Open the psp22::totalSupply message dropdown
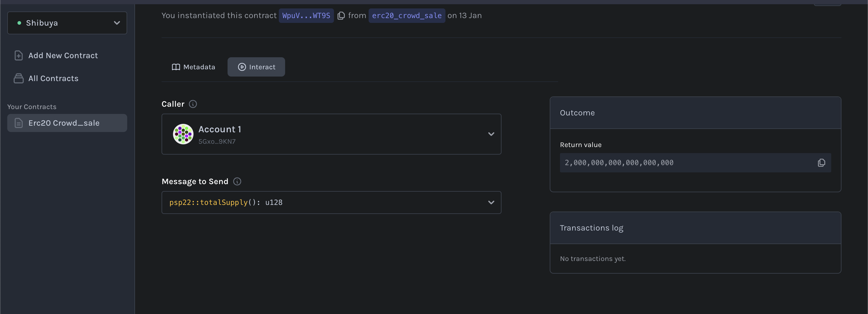Viewport: 868px width, 314px height. pyautogui.click(x=331, y=203)
